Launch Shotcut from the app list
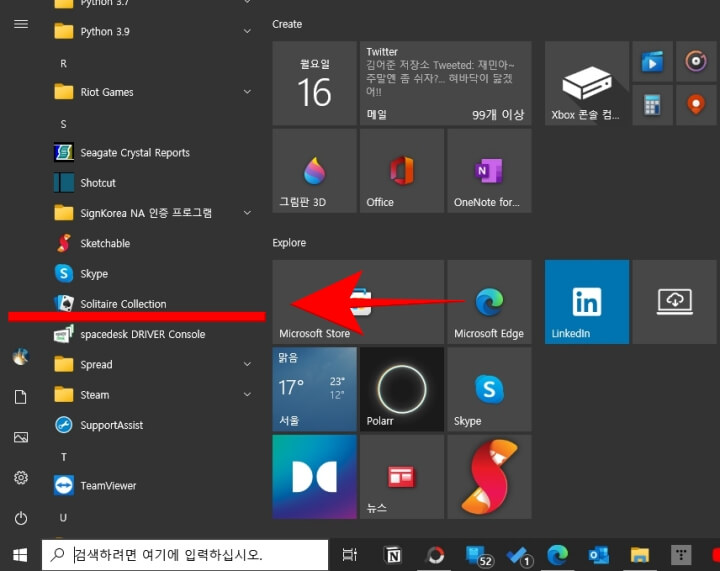Image resolution: width=720 pixels, height=571 pixels. [x=152, y=183]
